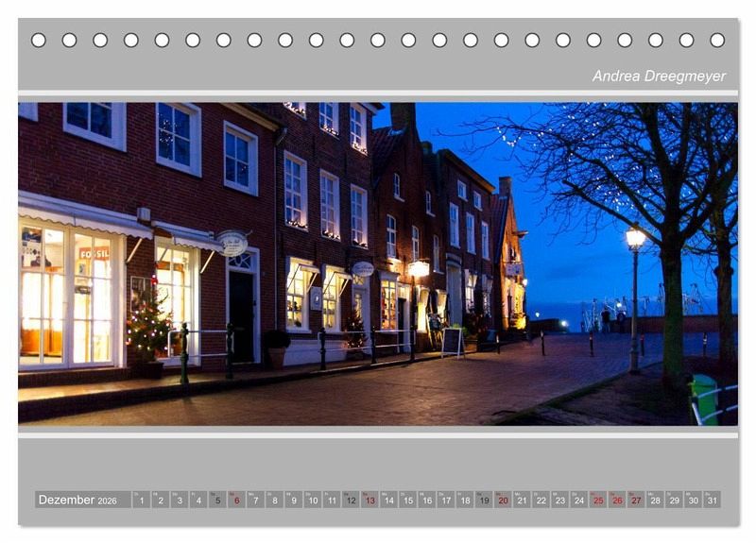Click day 5 in the date row
This screenshot has height=543, width=756.
tap(217, 500)
